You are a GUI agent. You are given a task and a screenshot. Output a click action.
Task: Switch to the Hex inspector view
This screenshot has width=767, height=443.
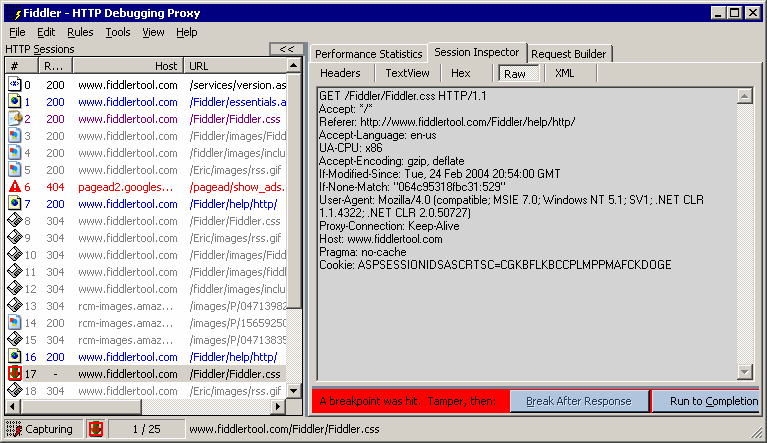[x=461, y=73]
